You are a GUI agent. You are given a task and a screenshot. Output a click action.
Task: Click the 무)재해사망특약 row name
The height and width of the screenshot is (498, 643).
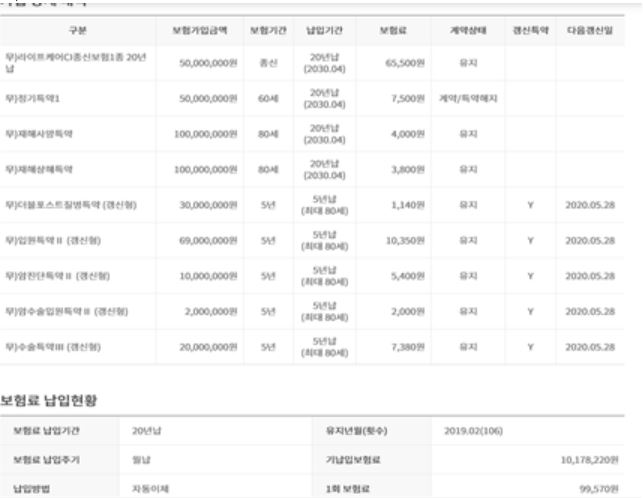coord(39,134)
